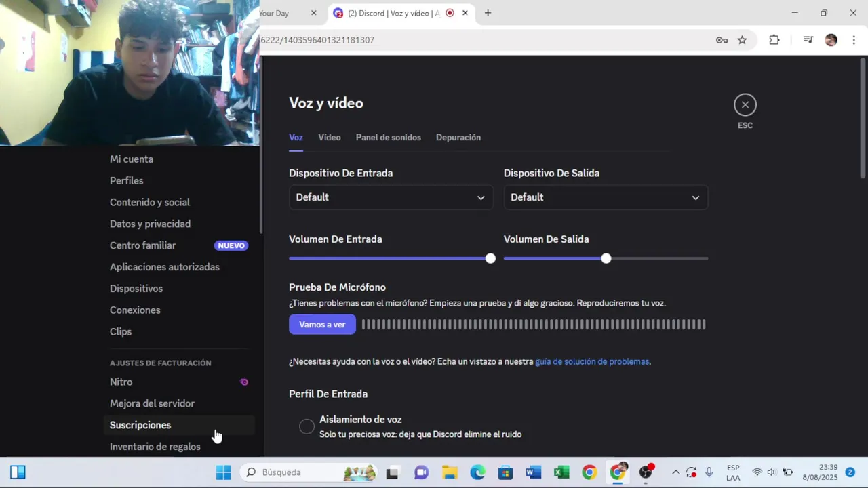Open Task View from the taskbar
Image resolution: width=868 pixels, height=488 pixels.
[x=392, y=472]
